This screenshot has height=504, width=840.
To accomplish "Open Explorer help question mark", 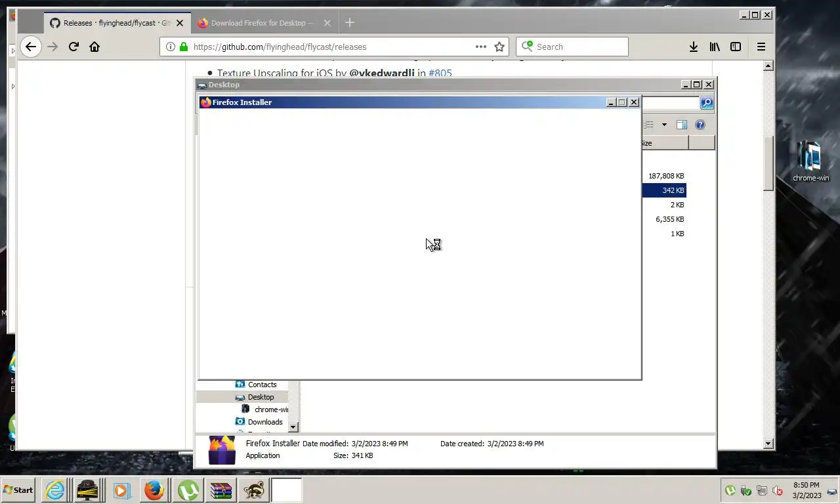I will 700,125.
